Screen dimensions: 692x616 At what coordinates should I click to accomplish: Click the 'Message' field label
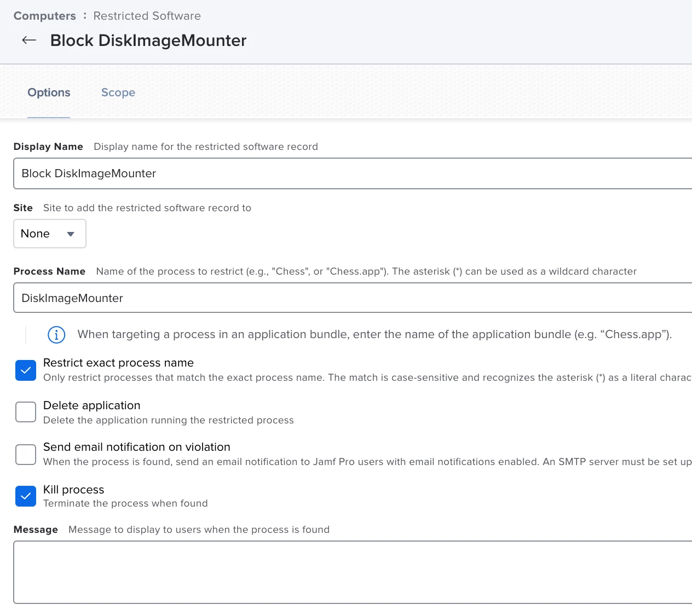pos(36,530)
